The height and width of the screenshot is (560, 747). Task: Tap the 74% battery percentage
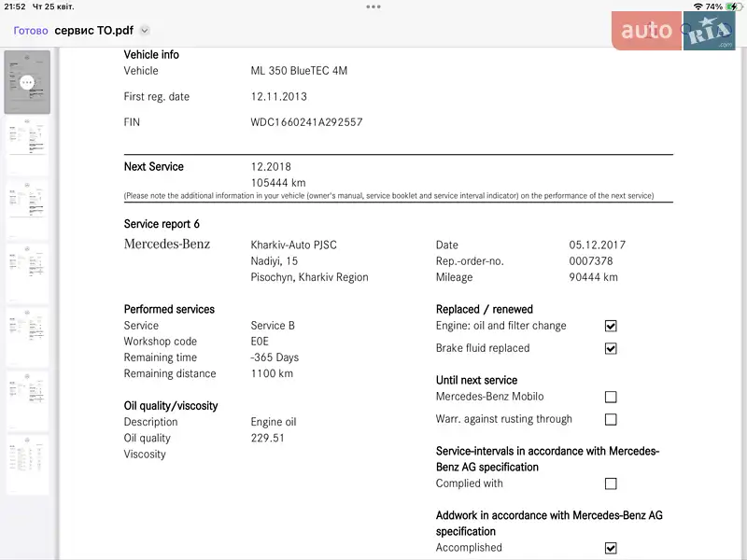pos(713,7)
